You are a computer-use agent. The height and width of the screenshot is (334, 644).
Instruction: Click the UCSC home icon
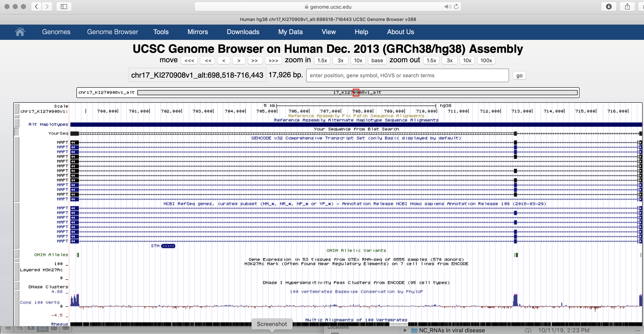[20, 32]
